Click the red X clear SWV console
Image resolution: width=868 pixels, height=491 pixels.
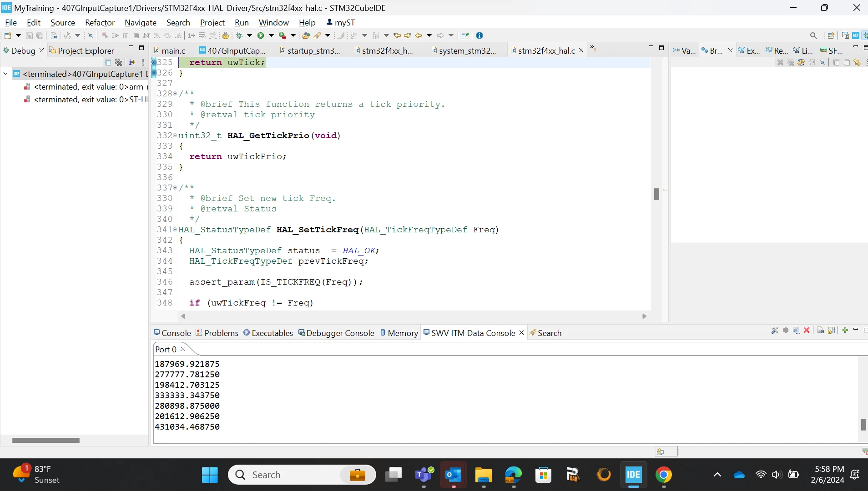(x=807, y=331)
